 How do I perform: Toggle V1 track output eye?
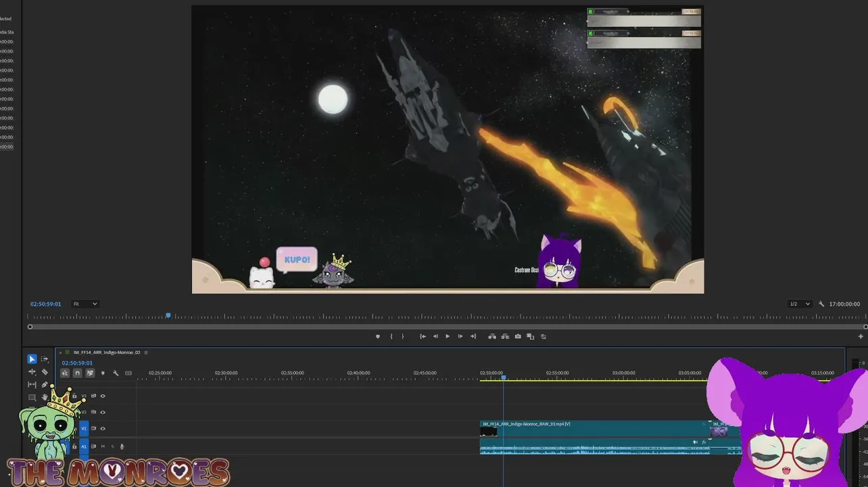coord(103,428)
